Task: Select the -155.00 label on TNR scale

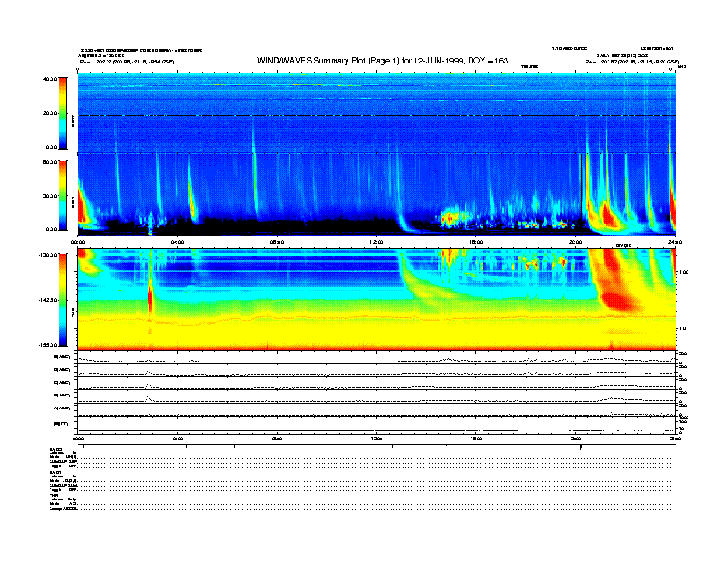Action: [48, 345]
